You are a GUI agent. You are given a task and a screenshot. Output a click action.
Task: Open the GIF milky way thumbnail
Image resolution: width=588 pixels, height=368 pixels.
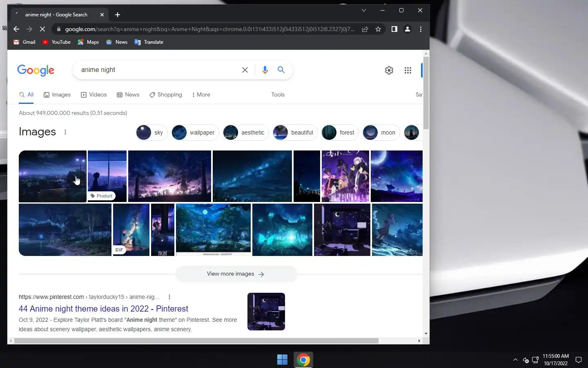point(131,230)
